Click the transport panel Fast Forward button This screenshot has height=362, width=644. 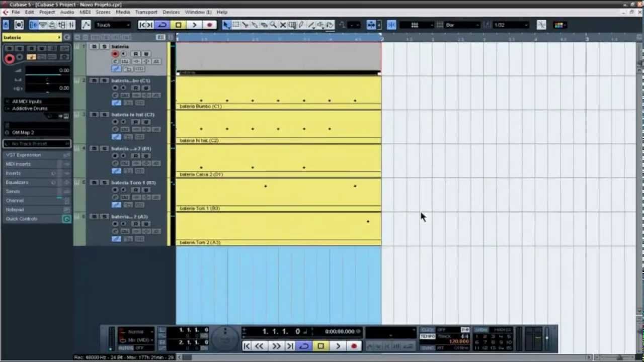coord(276,346)
